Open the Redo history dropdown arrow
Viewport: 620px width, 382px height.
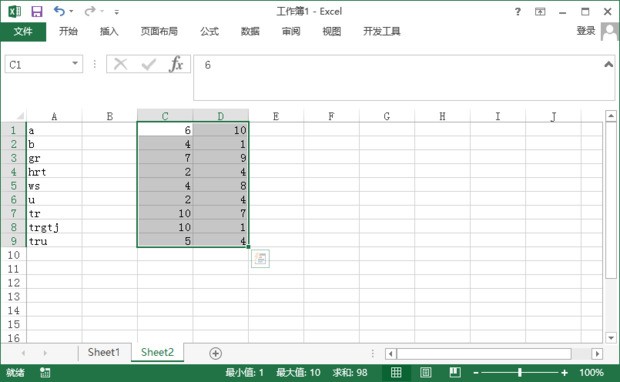tap(102, 11)
